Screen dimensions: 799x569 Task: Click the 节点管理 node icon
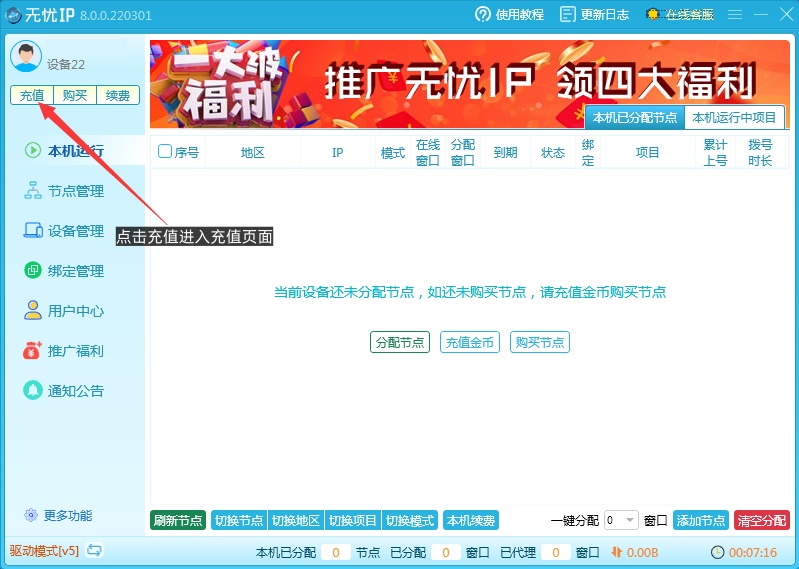(33, 191)
